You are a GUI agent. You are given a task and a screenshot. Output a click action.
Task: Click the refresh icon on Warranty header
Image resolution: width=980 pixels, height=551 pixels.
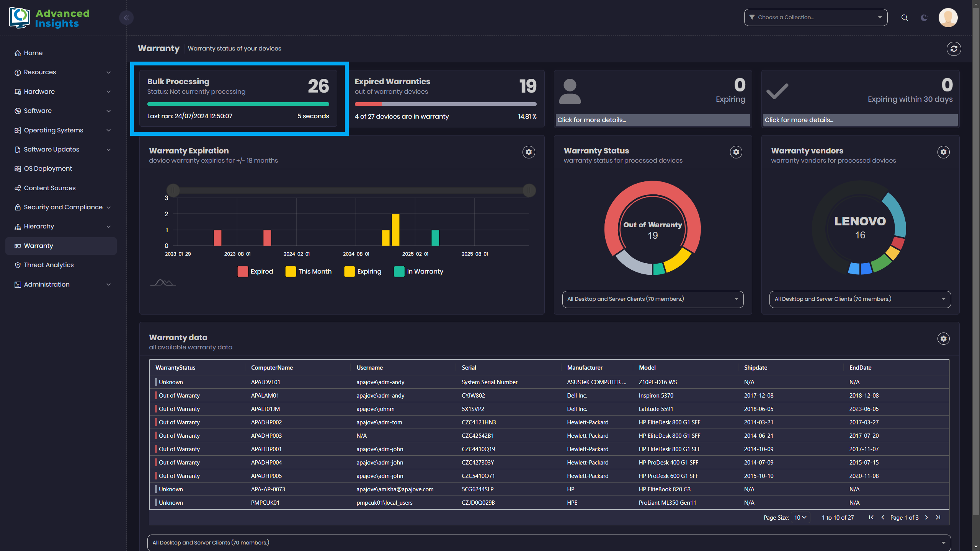(x=954, y=49)
